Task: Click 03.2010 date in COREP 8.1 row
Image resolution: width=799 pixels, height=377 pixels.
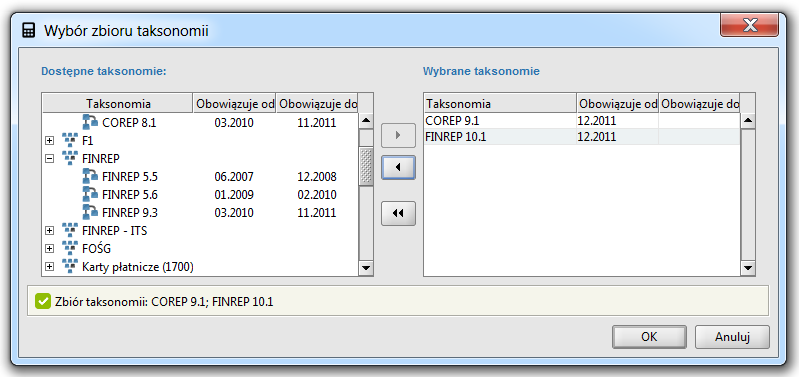Action: coord(234,123)
